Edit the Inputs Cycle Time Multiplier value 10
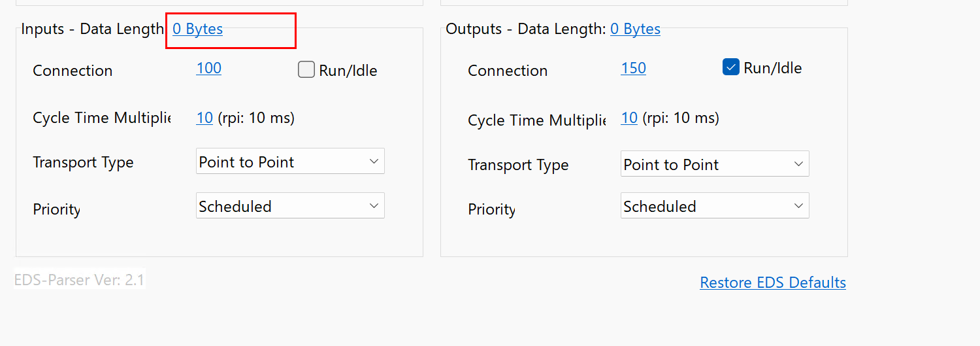 [x=204, y=118]
